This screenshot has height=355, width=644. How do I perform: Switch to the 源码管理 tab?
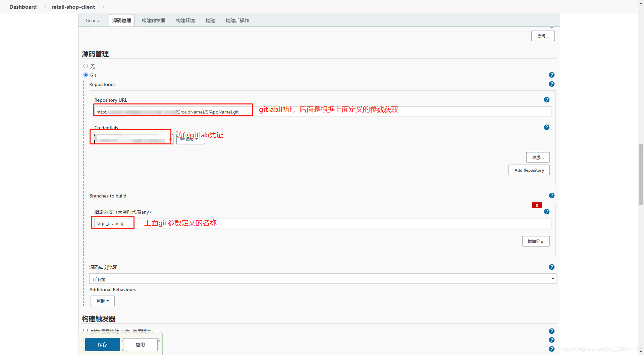tap(122, 20)
